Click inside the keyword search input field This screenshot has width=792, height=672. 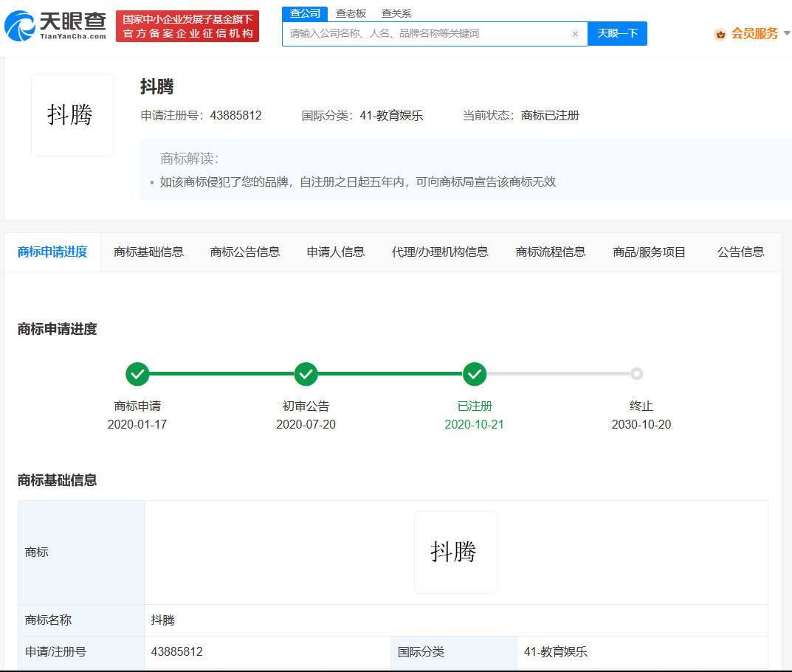point(421,33)
